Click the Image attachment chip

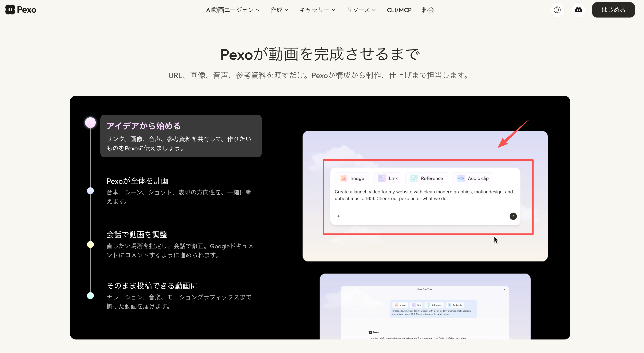click(x=352, y=178)
